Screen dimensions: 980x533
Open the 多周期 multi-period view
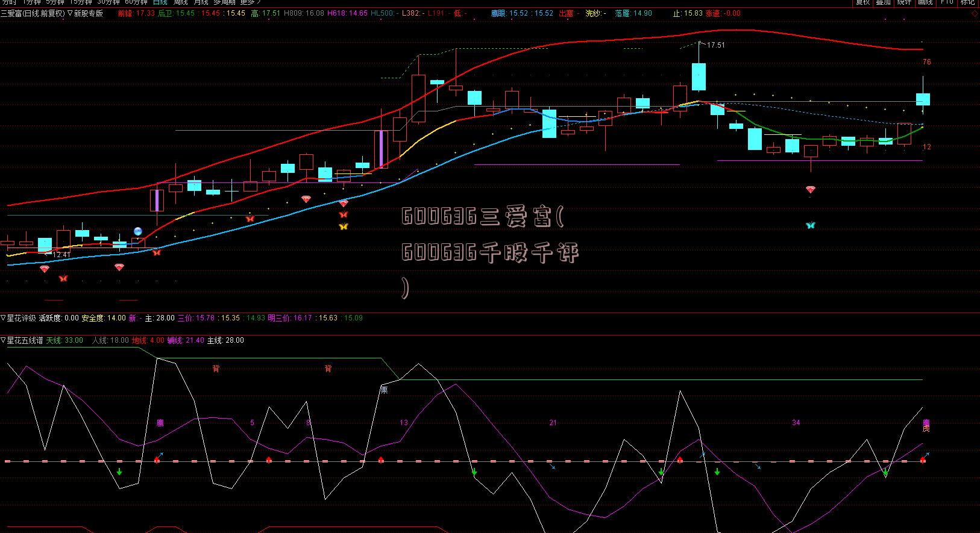pos(224,2)
